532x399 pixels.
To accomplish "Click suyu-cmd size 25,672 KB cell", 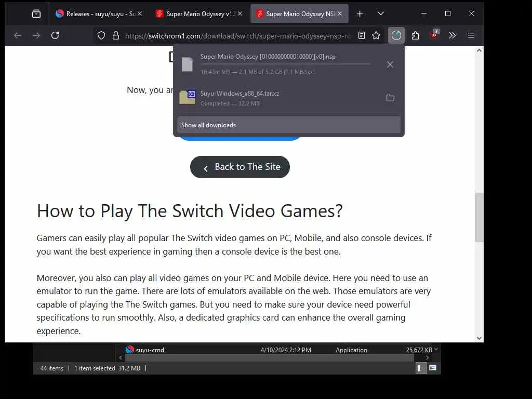I will point(419,350).
